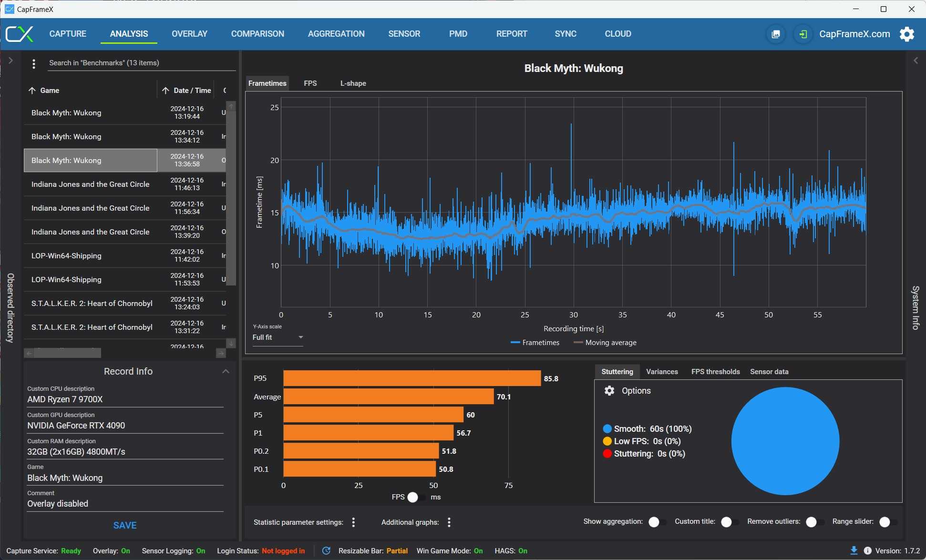Open the FPS thresholds tab
The image size is (926, 560).
point(715,372)
